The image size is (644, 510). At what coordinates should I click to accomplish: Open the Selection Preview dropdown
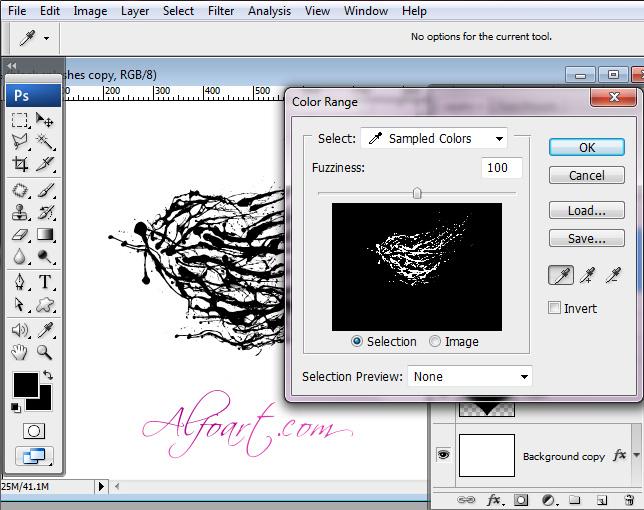coord(469,376)
